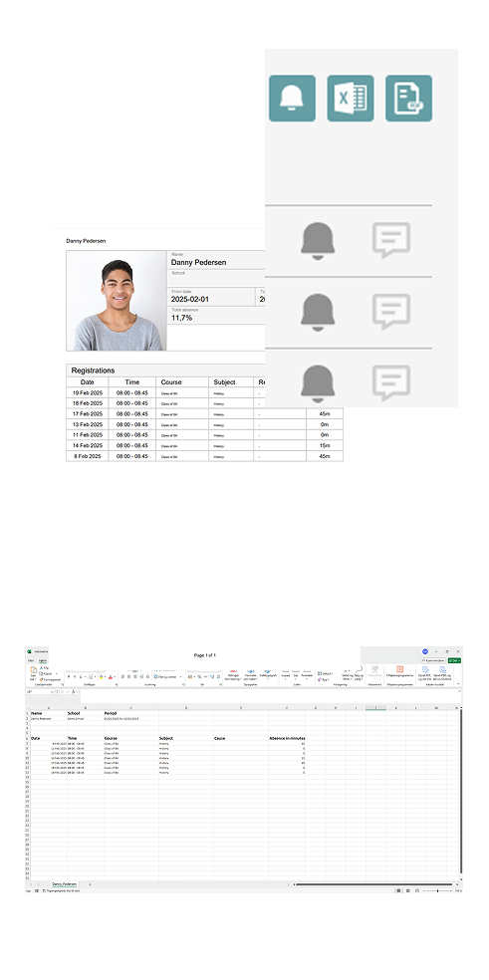The height and width of the screenshot is (980, 489).
Task: Click the green Del share button
Action: click(x=454, y=660)
